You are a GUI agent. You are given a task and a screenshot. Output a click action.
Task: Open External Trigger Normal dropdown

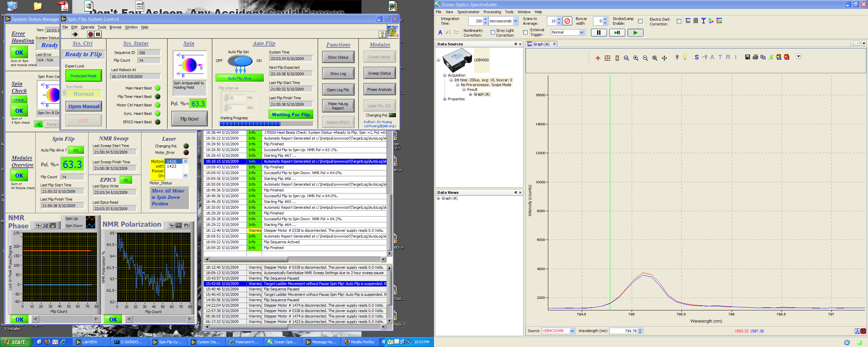tap(581, 33)
